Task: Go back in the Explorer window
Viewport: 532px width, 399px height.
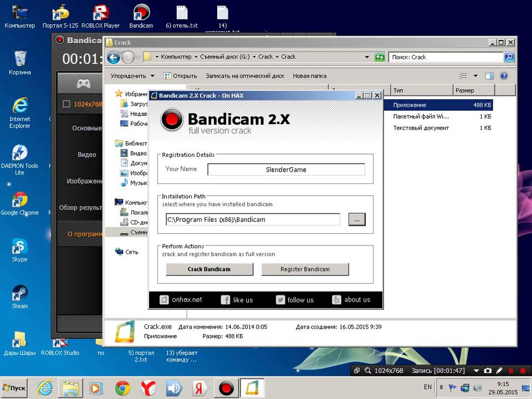Action: tap(114, 57)
